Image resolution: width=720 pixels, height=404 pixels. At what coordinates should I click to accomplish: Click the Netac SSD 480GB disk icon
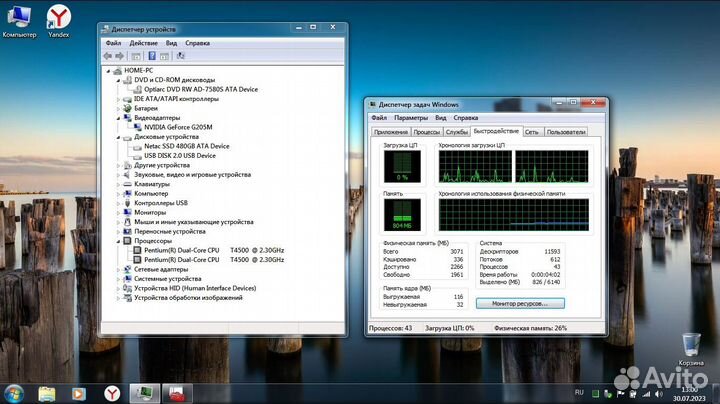pos(137,146)
